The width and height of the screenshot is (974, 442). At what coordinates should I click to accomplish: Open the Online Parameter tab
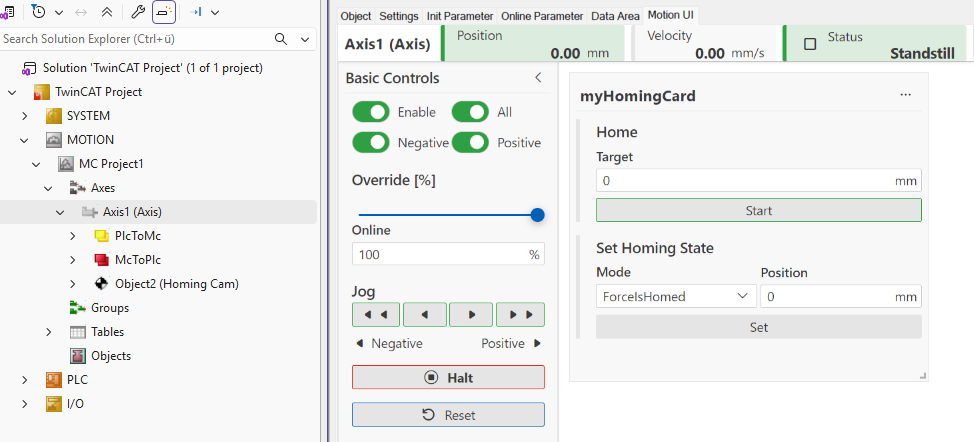pyautogui.click(x=542, y=16)
